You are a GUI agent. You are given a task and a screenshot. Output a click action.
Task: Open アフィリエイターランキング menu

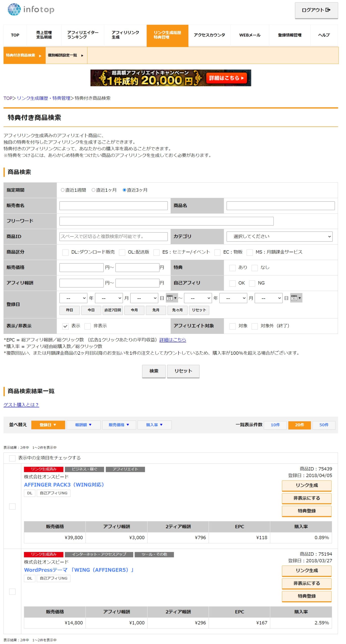[x=83, y=35]
